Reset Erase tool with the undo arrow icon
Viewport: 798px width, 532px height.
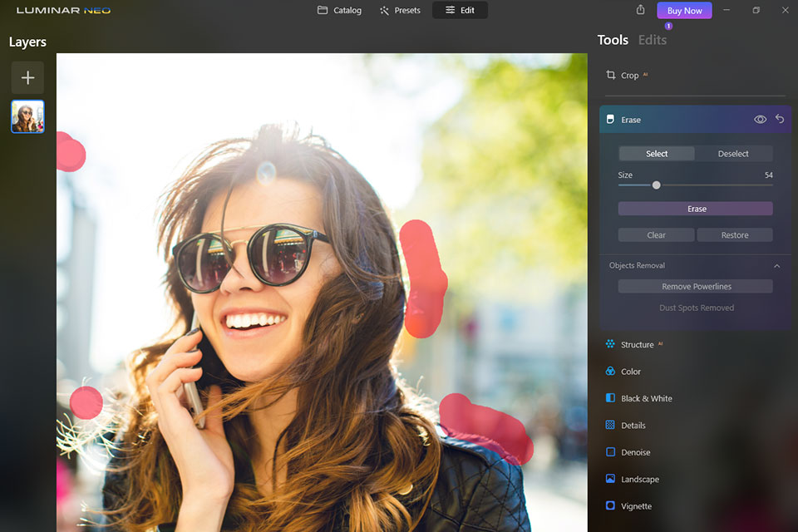pyautogui.click(x=780, y=119)
